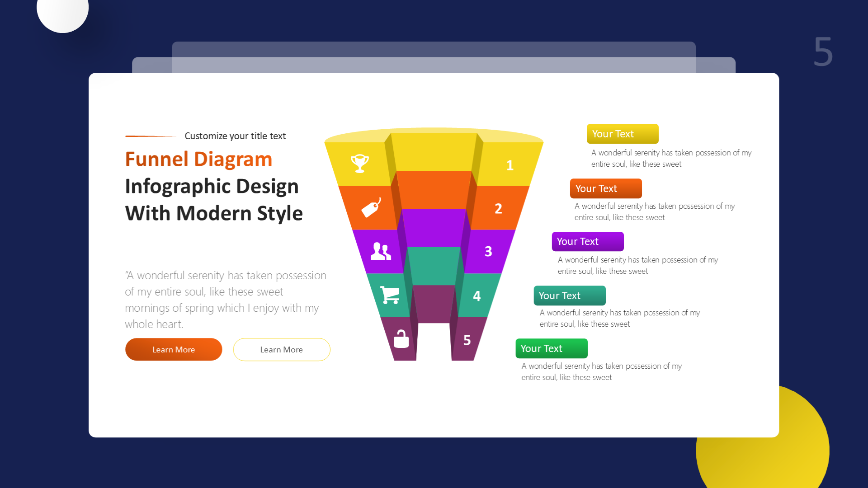Click the number 1 on the yellow stage
Image resolution: width=868 pixels, height=488 pixels.
pyautogui.click(x=510, y=165)
